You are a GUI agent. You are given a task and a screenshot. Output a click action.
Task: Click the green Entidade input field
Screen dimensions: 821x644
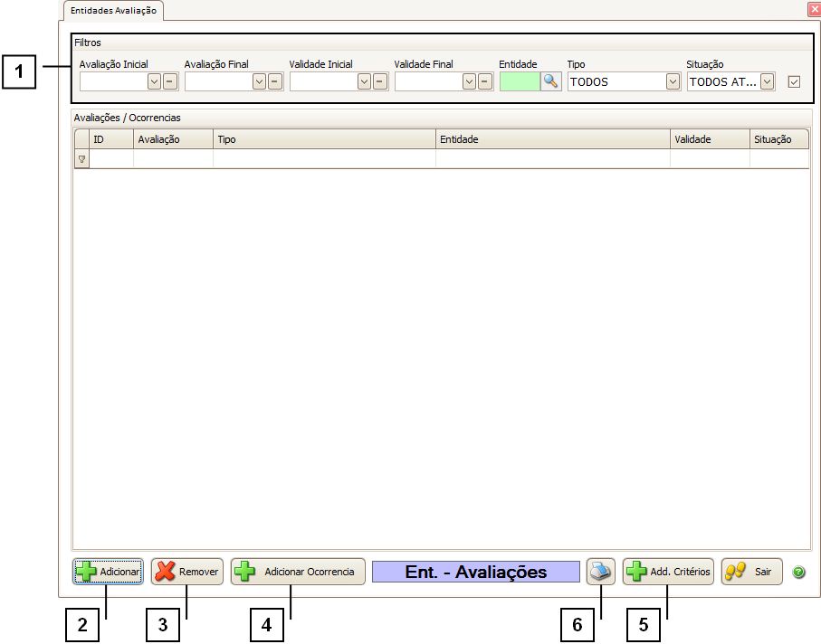click(520, 81)
